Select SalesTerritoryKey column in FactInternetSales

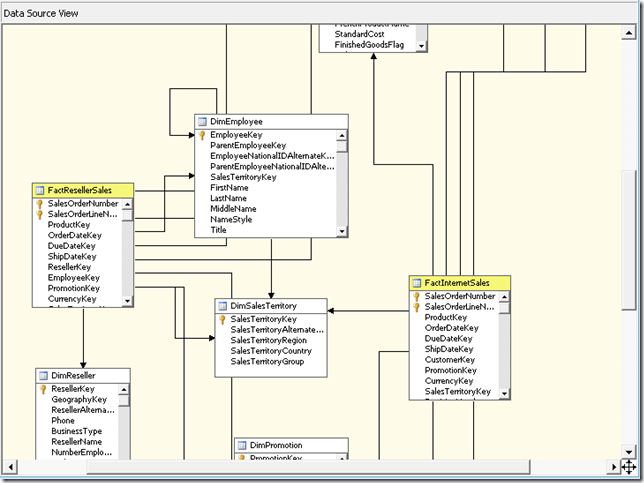click(x=458, y=391)
